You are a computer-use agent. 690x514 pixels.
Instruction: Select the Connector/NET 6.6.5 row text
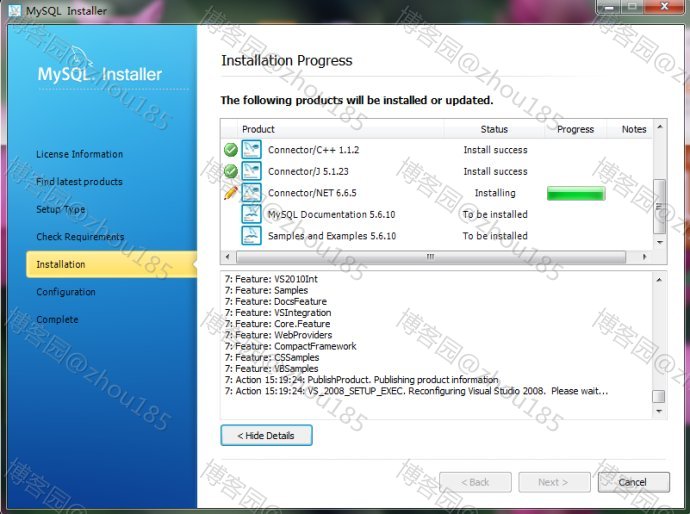click(x=312, y=193)
